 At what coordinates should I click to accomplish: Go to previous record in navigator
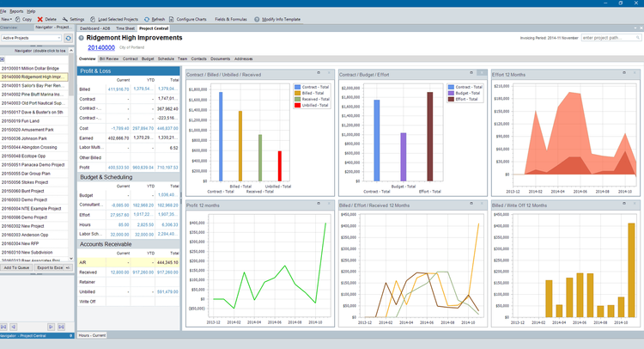tap(13, 327)
